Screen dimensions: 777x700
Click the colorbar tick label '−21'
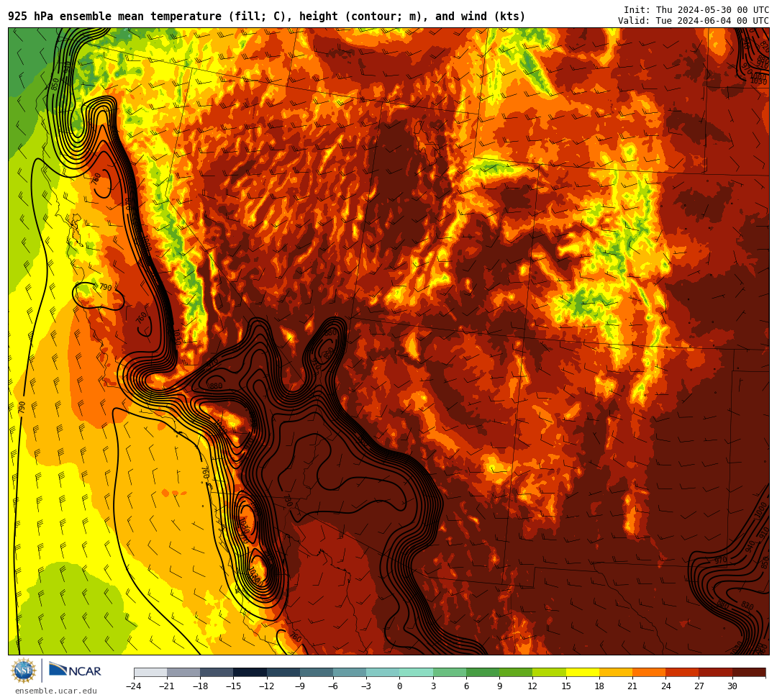tap(167, 686)
